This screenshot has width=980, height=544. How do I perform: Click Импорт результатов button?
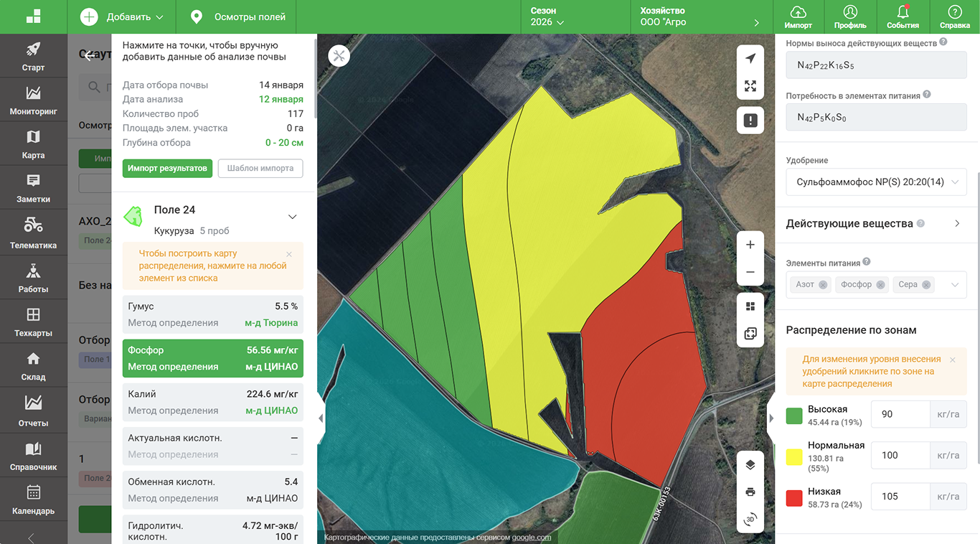(167, 169)
